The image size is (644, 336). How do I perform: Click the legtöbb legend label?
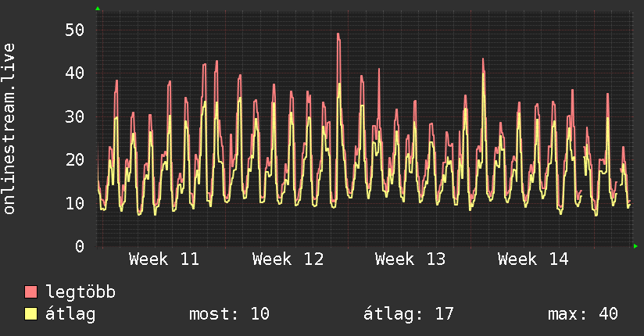pyautogui.click(x=80, y=292)
